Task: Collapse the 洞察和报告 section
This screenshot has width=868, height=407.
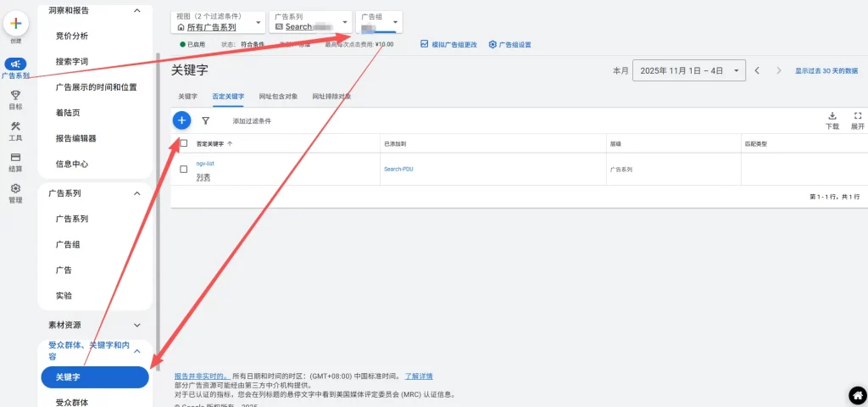Action: (x=137, y=10)
